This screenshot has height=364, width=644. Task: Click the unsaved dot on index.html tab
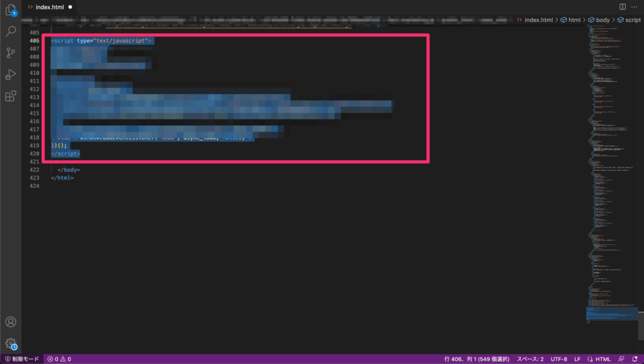pyautogui.click(x=70, y=7)
